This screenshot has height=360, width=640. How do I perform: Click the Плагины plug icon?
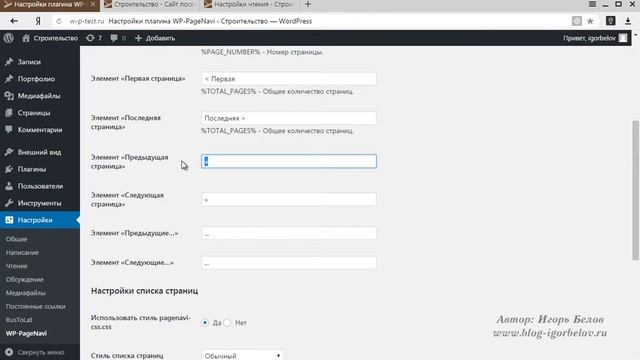[9, 169]
